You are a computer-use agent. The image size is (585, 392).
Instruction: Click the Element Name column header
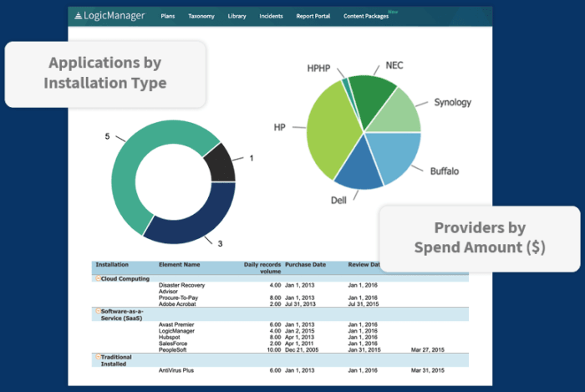coord(180,264)
